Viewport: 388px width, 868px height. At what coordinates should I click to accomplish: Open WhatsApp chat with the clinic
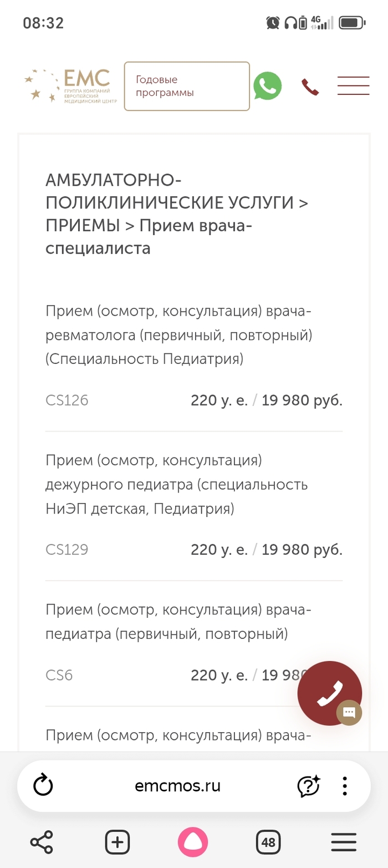click(x=268, y=86)
